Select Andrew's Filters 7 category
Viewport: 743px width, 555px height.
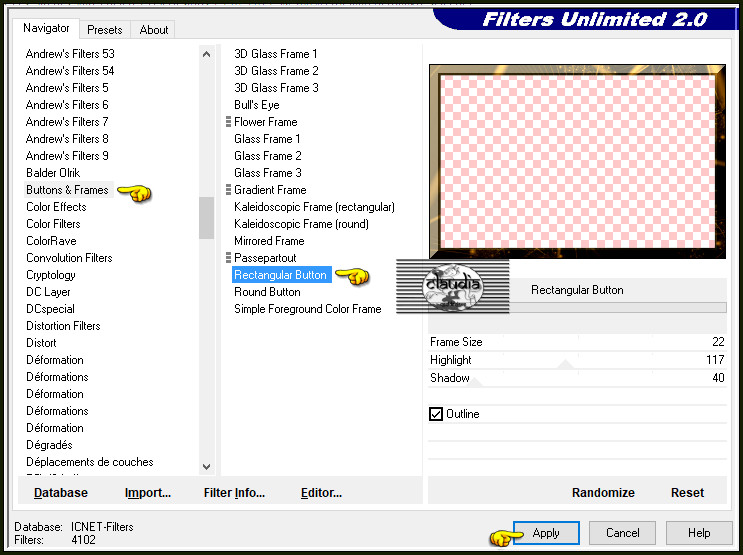[x=67, y=122]
